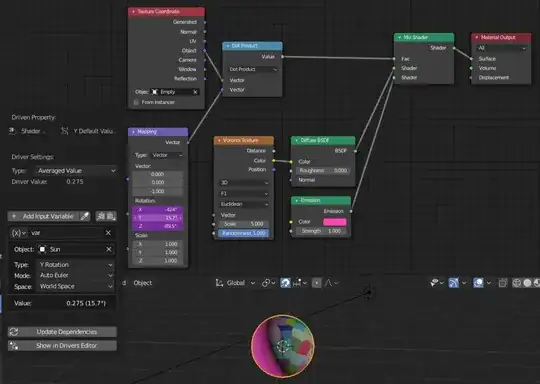This screenshot has width=540, height=384.
Task: Collapse the Mix Shader node
Action: 399,37
